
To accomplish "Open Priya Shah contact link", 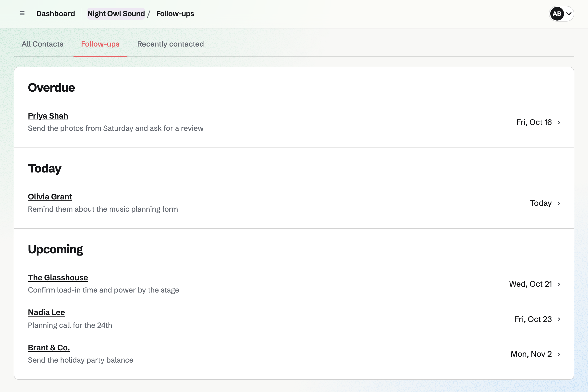I will coord(48,116).
